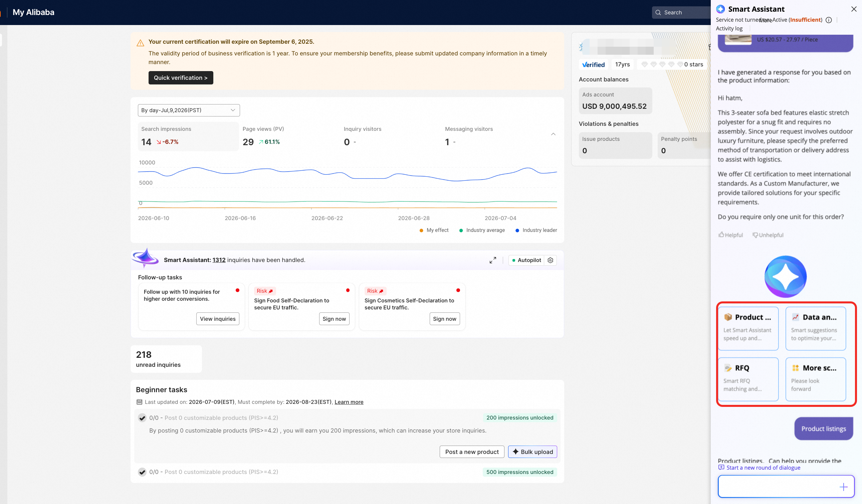Image resolution: width=862 pixels, height=504 pixels.
Task: Click the calendar icon next to Last updated
Action: coord(139,402)
